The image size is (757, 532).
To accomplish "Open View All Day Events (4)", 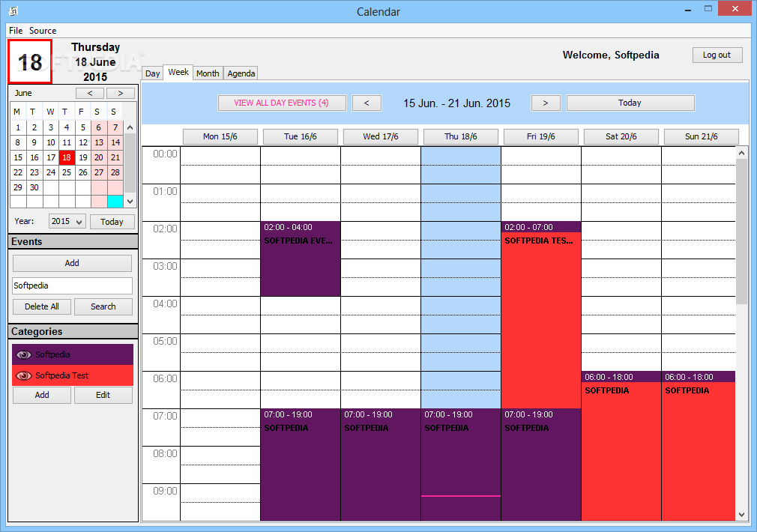I will (x=282, y=103).
